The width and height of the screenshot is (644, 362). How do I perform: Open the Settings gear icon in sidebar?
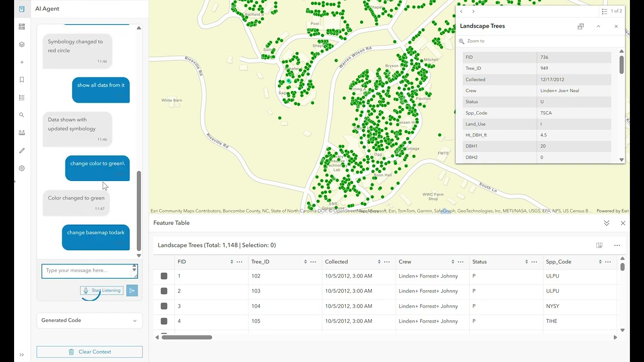click(22, 168)
